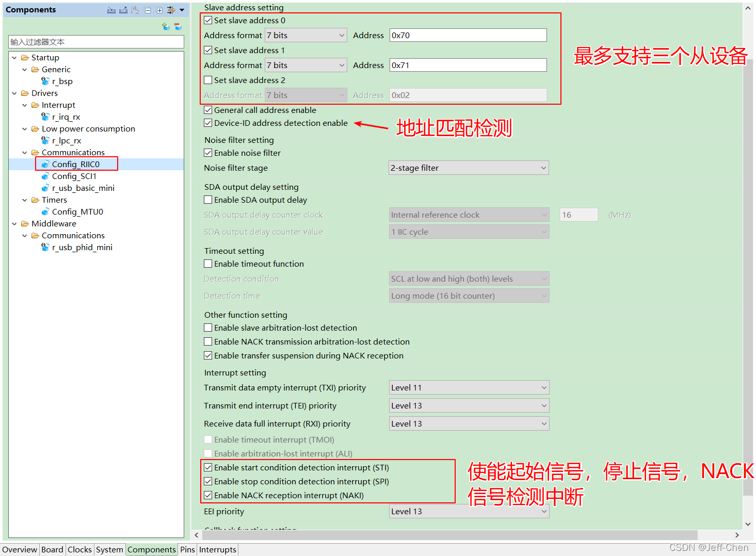Click the Config_RIIC0 component icon

[45, 164]
